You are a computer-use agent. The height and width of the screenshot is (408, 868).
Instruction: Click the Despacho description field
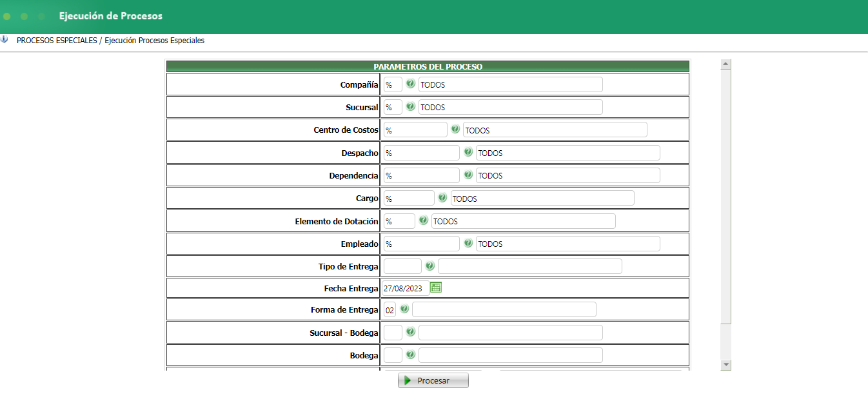coord(568,153)
